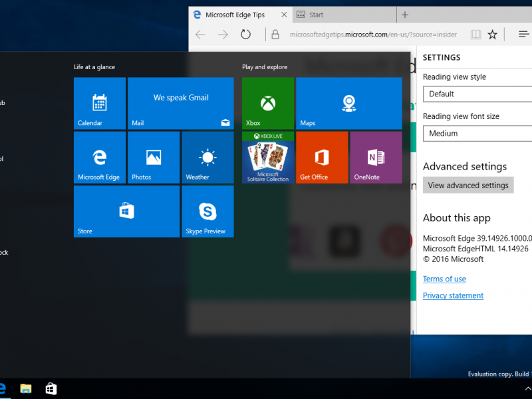The image size is (532, 399).
Task: Launch the Skype Preview tile
Action: (207, 211)
